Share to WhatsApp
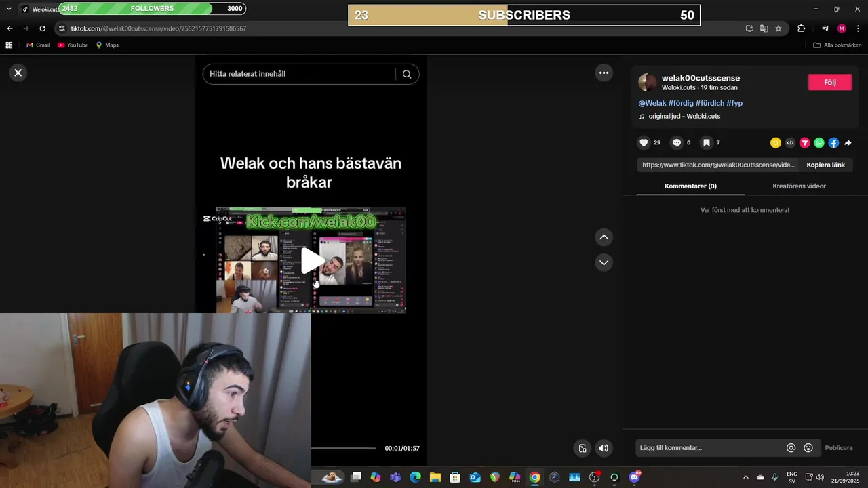 point(819,142)
